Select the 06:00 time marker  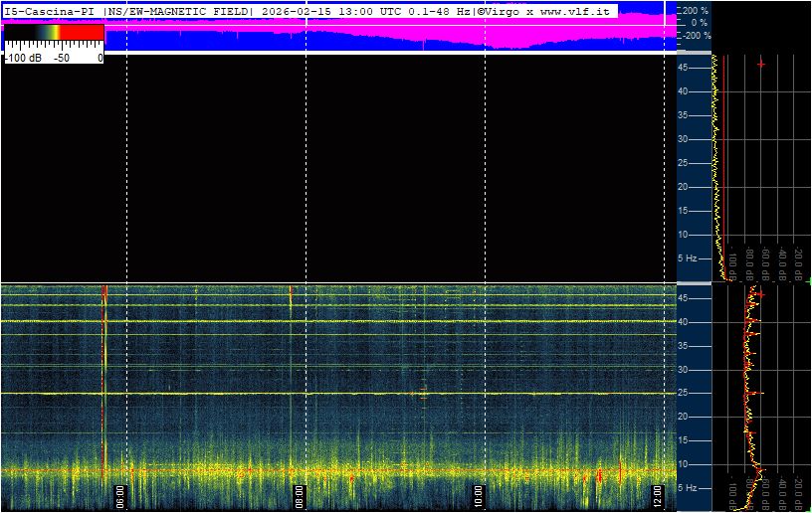pos(120,494)
